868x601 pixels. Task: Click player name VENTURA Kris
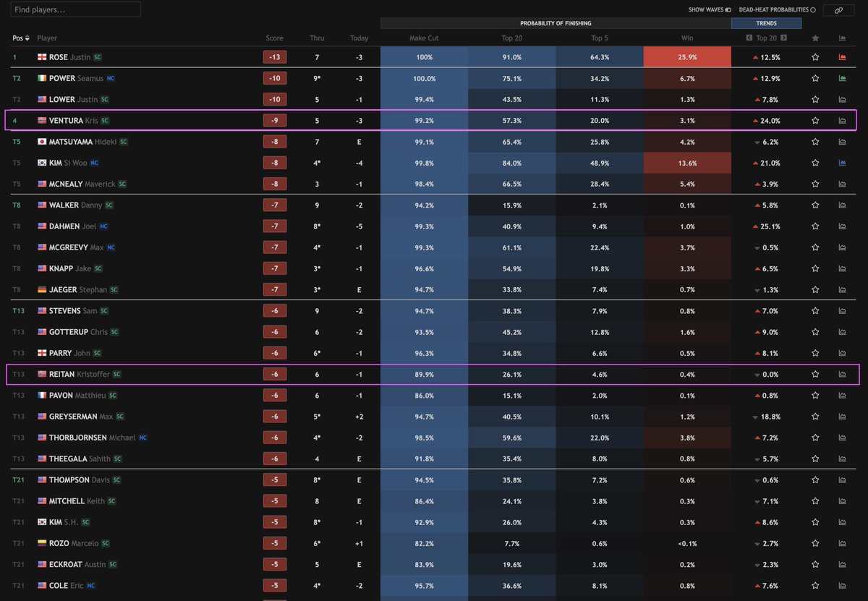click(x=73, y=121)
